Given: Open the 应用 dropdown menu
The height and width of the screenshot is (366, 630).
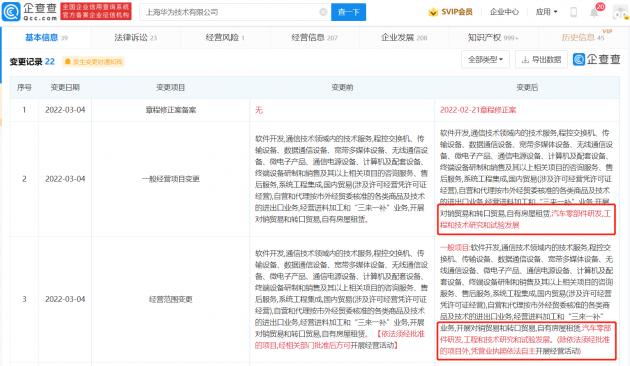Looking at the screenshot, I should click(x=546, y=12).
